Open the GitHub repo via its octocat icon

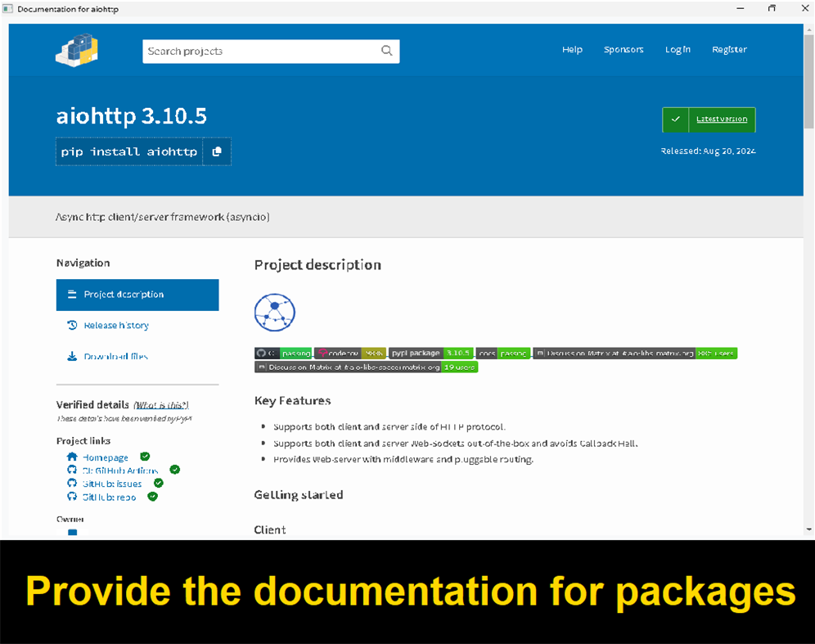coord(71,497)
